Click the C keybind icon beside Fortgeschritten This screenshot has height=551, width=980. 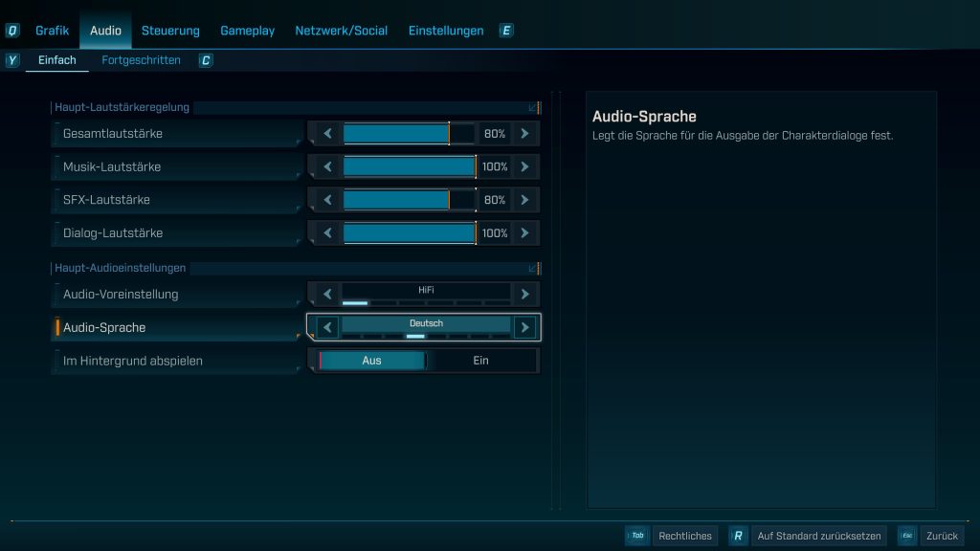coord(206,59)
